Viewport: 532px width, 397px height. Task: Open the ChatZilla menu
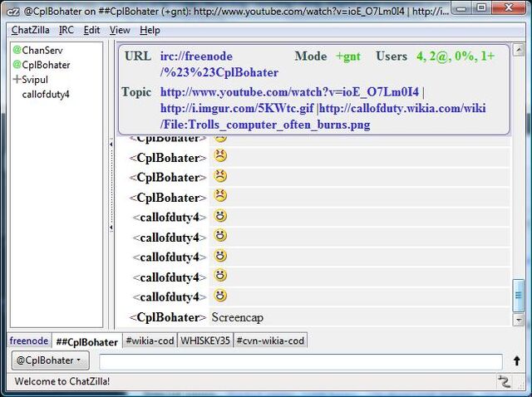click(30, 30)
